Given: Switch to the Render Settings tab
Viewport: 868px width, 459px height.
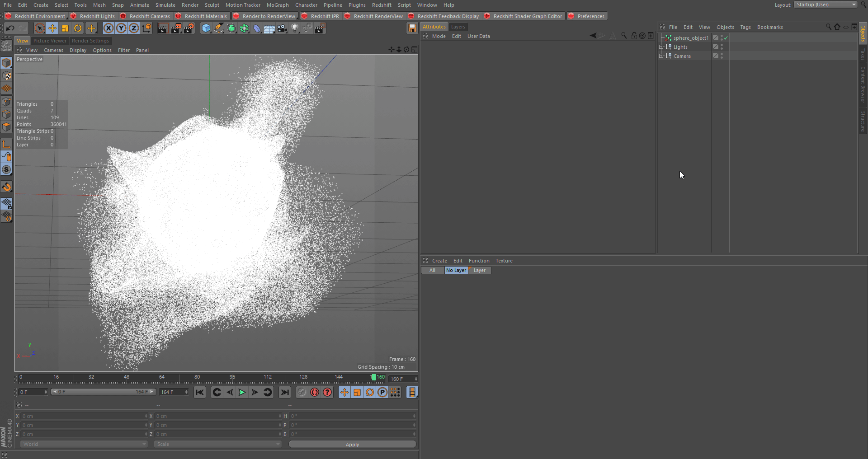Looking at the screenshot, I should (x=90, y=41).
